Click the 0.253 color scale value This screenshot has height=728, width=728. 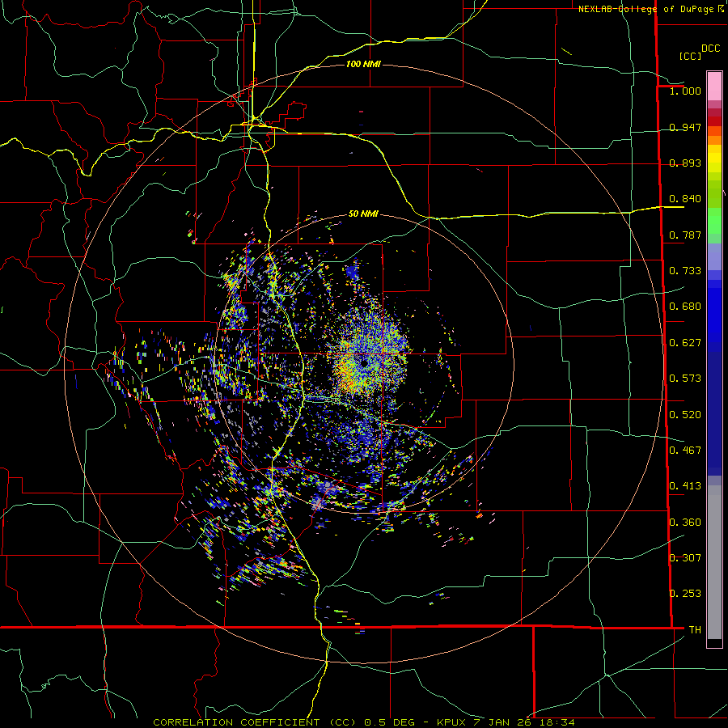(685, 594)
